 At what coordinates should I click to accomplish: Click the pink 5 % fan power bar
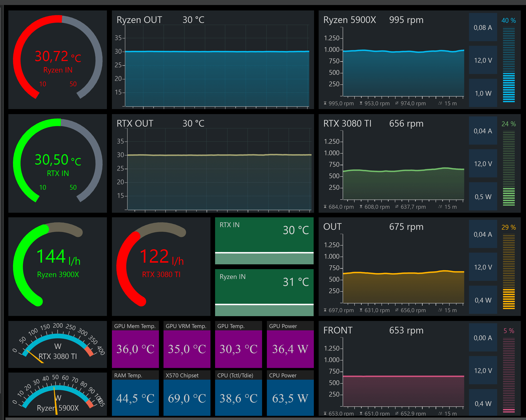(x=509, y=375)
